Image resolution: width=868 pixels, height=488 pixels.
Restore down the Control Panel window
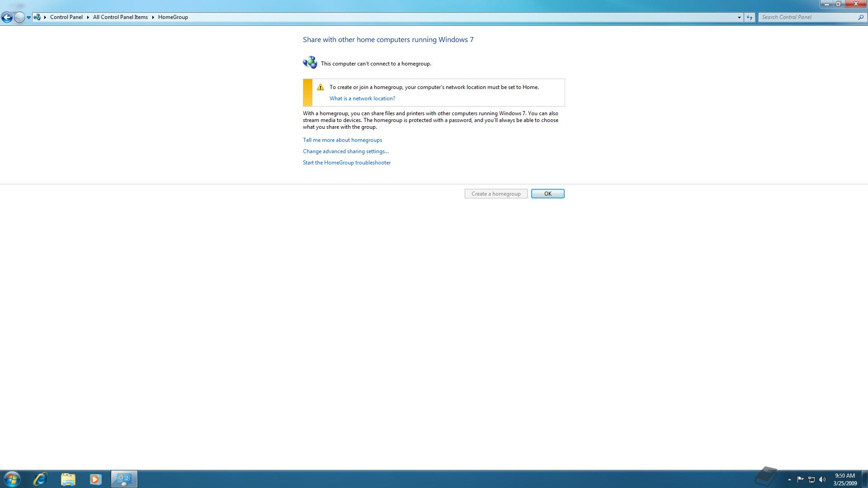tap(839, 4)
